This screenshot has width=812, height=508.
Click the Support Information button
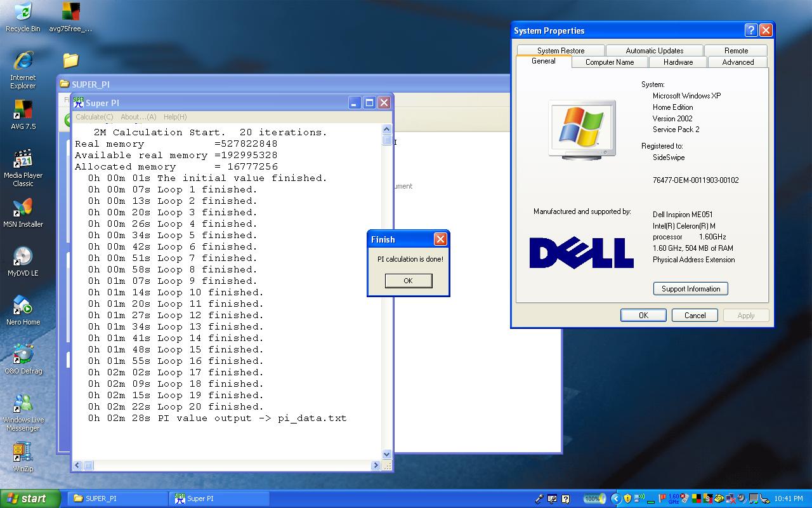[x=691, y=289]
